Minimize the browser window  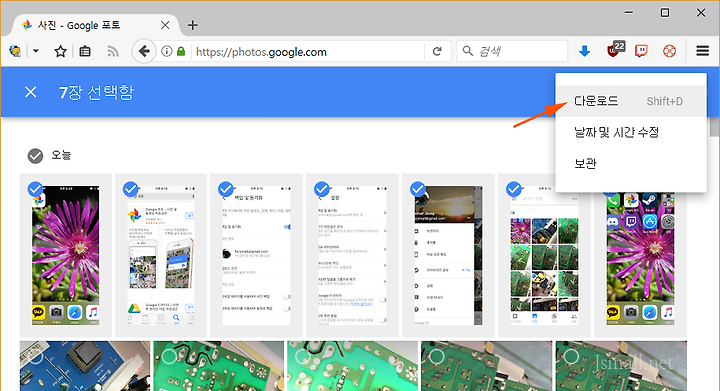click(629, 12)
